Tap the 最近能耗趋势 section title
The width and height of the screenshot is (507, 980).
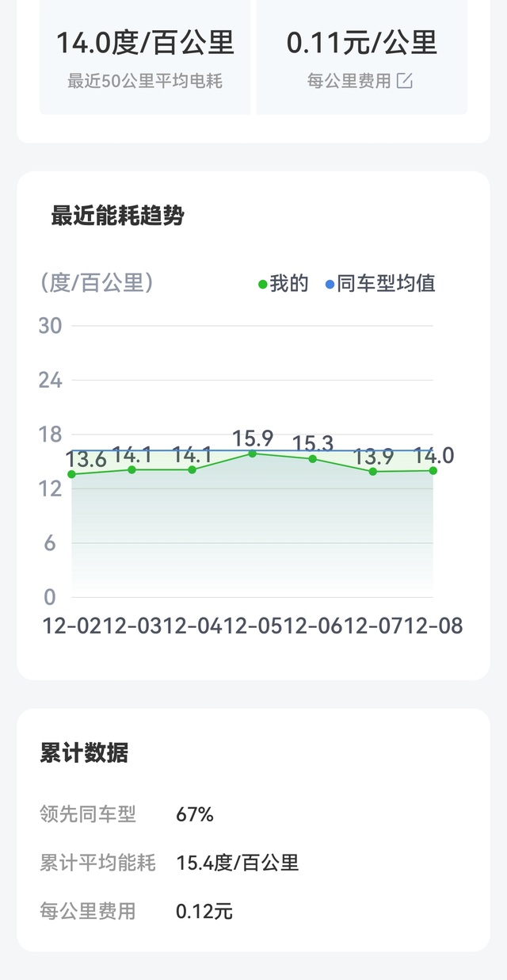[x=117, y=216]
